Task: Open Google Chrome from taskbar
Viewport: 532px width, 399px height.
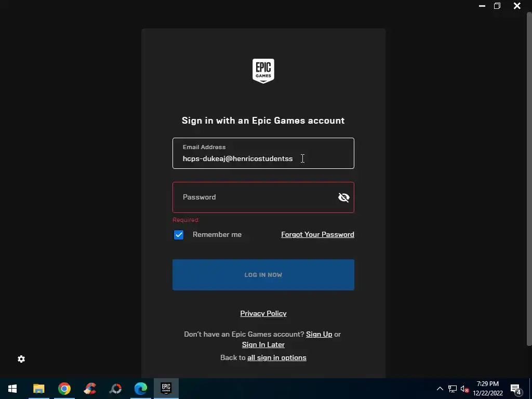Action: pyautogui.click(x=64, y=389)
